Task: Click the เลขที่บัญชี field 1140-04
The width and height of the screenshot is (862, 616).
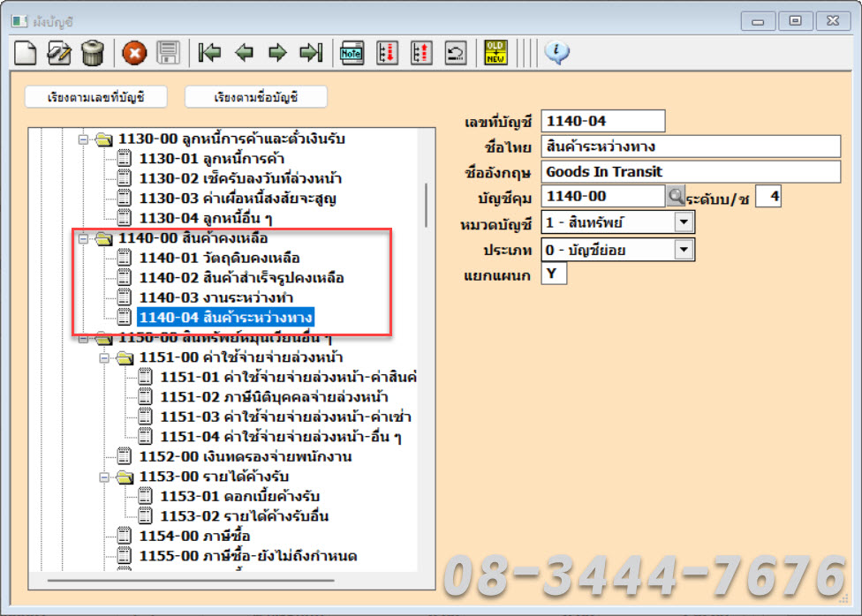Action: click(x=603, y=121)
